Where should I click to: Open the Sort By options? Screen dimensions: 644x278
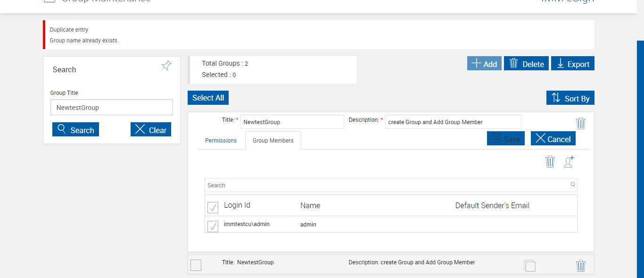click(570, 98)
